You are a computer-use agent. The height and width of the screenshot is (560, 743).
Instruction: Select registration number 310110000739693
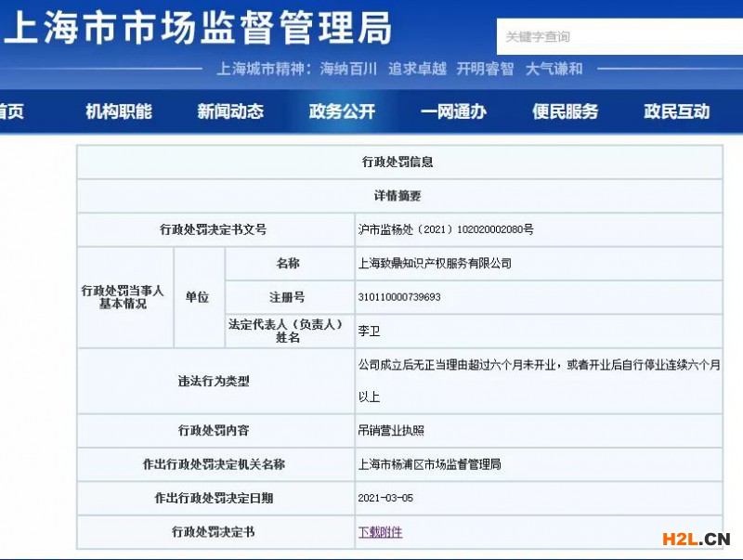pos(399,297)
